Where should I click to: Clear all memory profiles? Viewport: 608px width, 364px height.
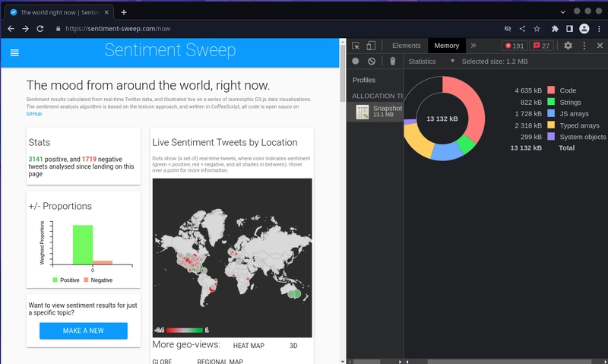coord(372,62)
